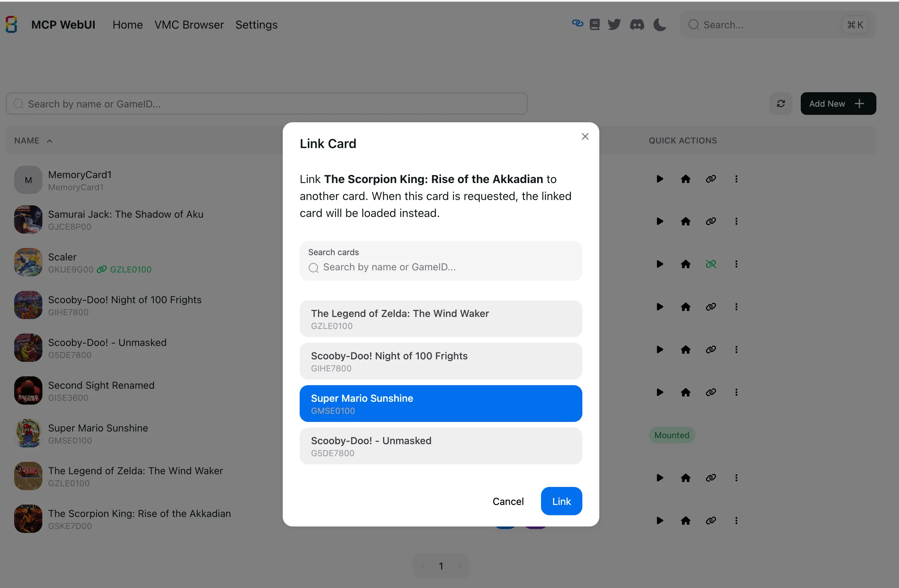Open more options for Second Sight Renamed
This screenshot has height=588, width=899.
(736, 392)
